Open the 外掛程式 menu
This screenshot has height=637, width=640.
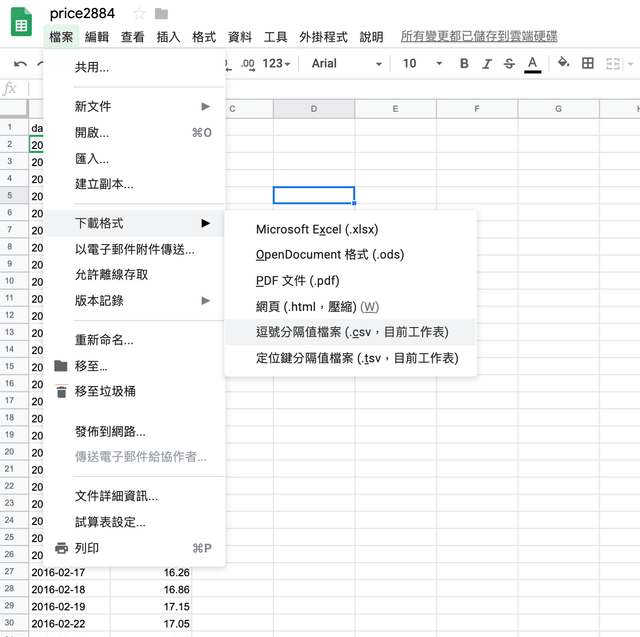(323, 37)
